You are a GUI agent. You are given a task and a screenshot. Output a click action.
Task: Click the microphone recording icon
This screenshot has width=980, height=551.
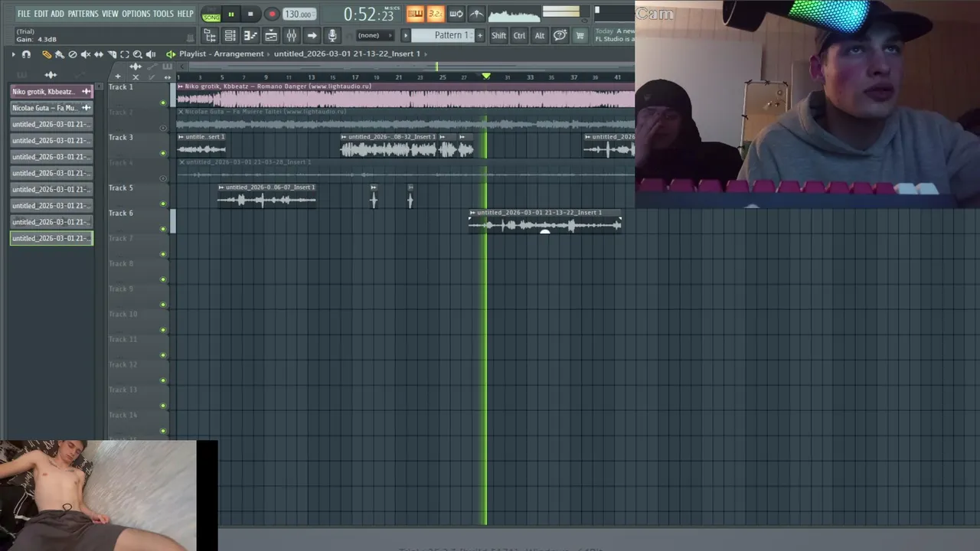[332, 35]
